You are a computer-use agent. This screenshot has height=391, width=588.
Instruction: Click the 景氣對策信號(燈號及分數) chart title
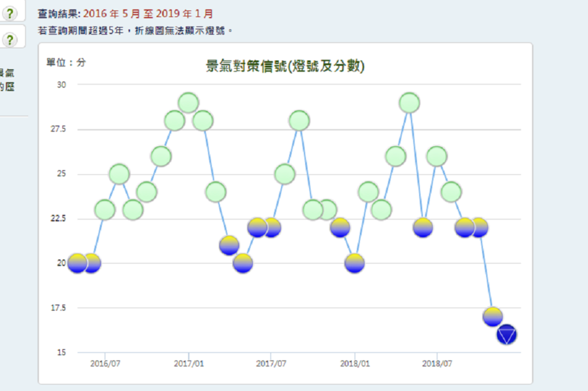(285, 66)
